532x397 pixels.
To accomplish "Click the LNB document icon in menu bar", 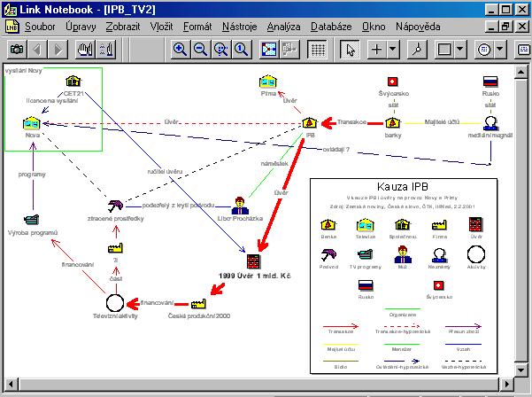I will click(x=12, y=27).
